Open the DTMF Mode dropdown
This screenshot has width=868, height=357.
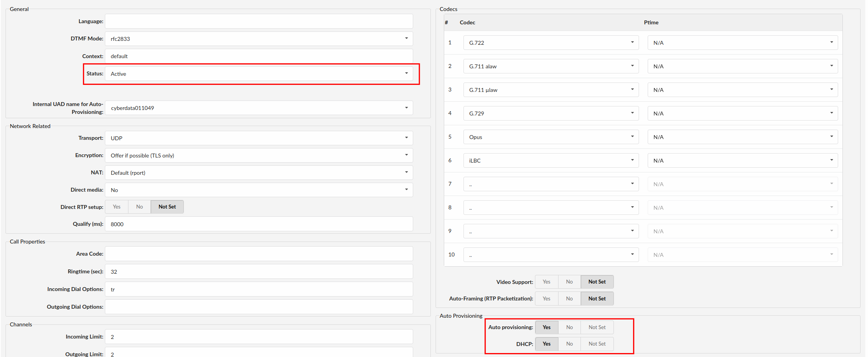[259, 39]
